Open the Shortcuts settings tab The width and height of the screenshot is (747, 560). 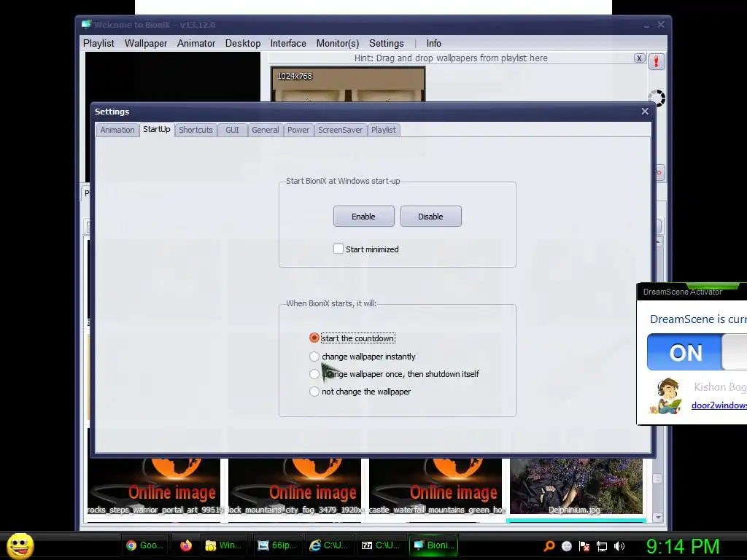tap(196, 130)
